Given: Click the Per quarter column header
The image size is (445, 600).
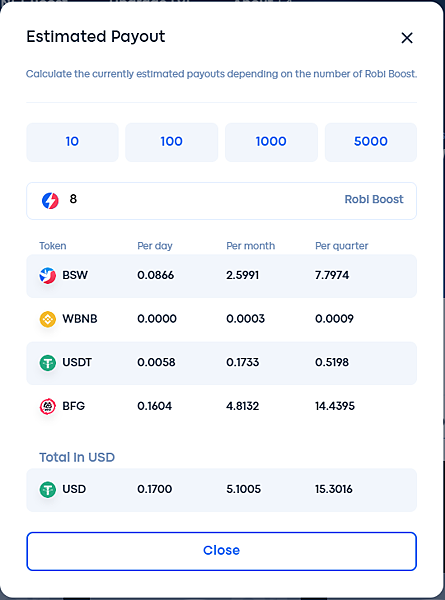Looking at the screenshot, I should (342, 246).
